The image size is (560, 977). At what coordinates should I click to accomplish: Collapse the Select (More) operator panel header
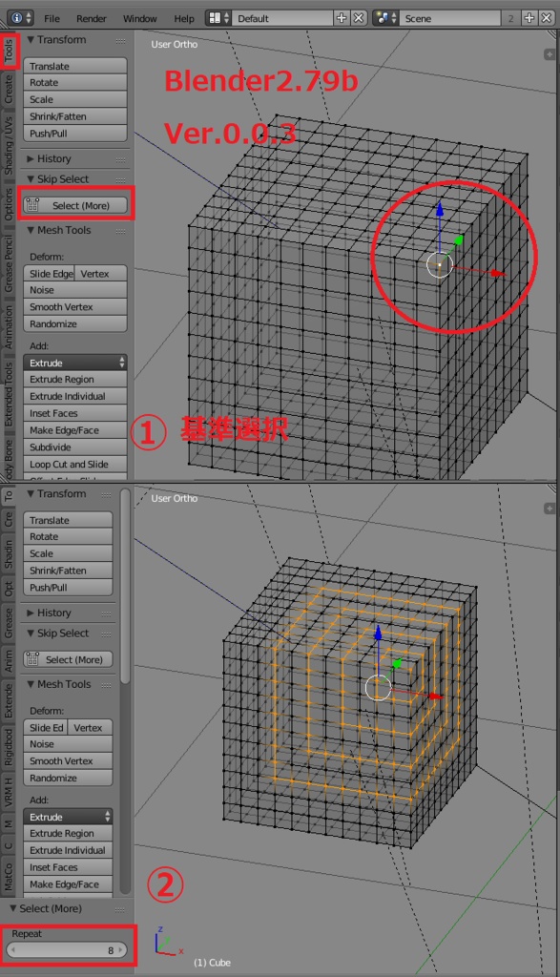pyautogui.click(x=50, y=908)
